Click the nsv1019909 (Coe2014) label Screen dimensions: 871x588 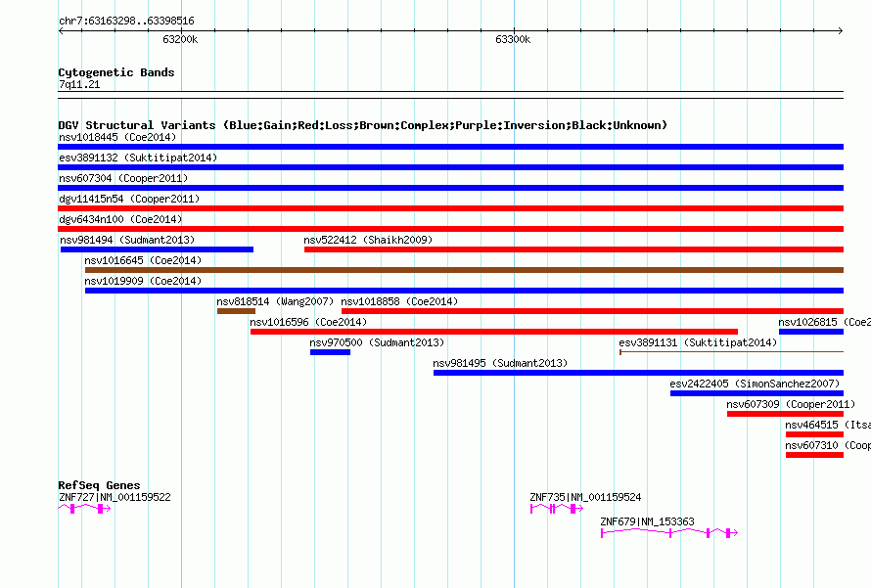coord(143,281)
